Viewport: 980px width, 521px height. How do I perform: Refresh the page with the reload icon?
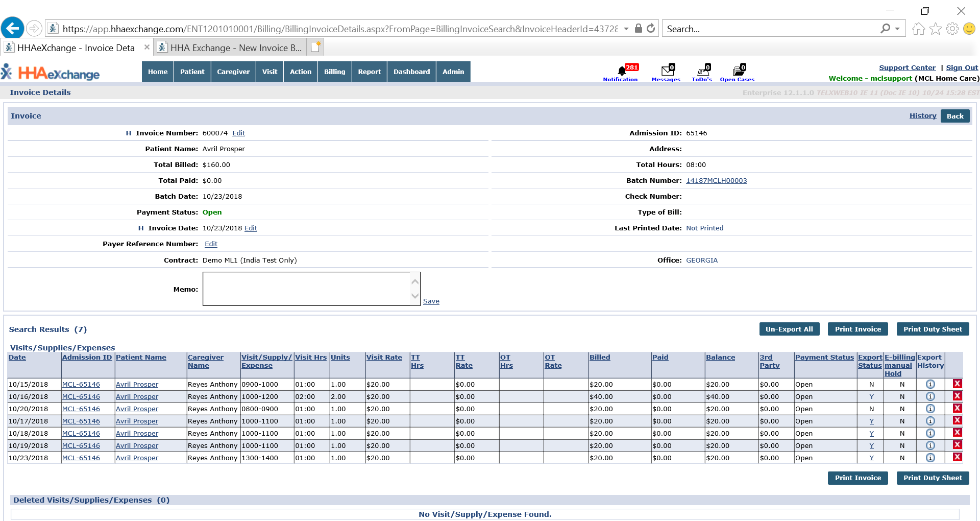[x=651, y=28]
